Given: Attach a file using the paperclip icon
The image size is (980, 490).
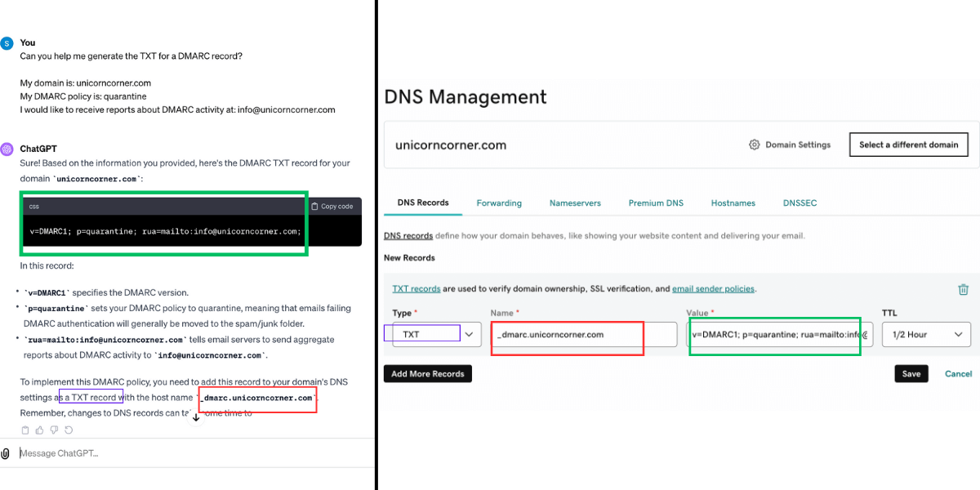Looking at the screenshot, I should tap(7, 453).
